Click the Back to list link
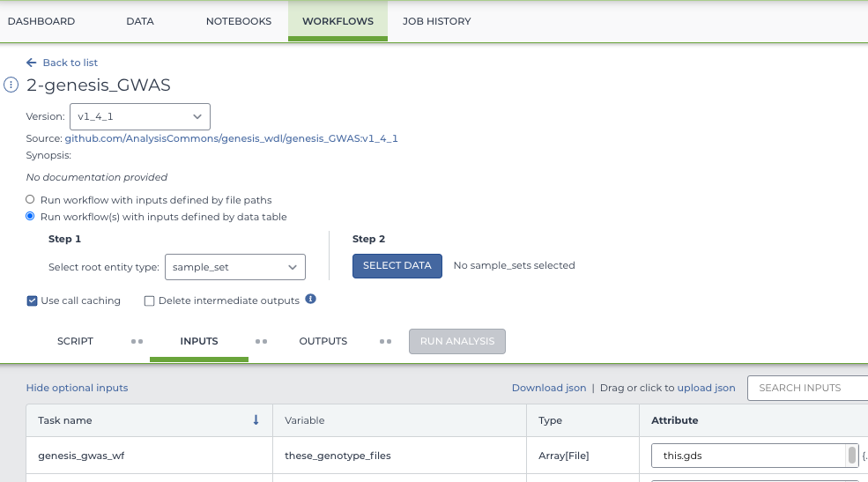This screenshot has width=868, height=482. [70, 63]
